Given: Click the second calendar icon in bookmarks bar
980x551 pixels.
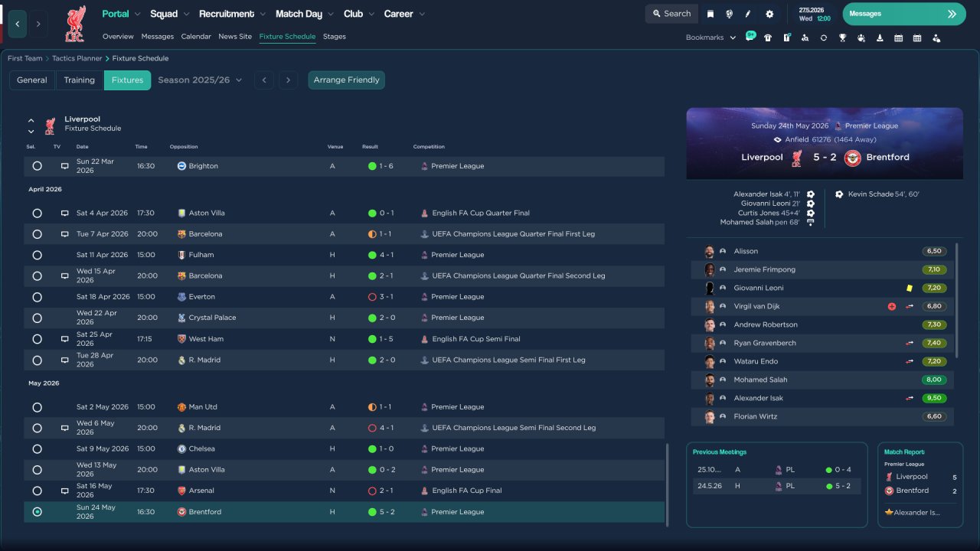Looking at the screenshot, I should (917, 37).
